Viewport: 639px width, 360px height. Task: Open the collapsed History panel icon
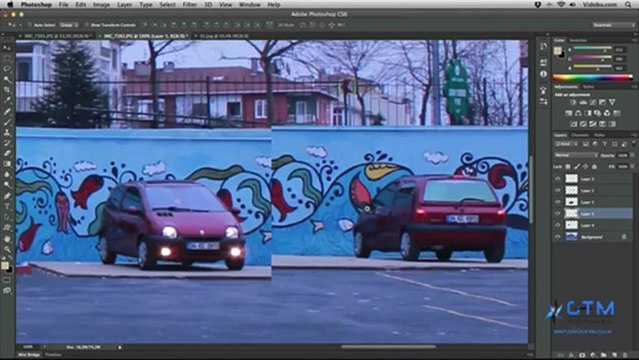(544, 46)
